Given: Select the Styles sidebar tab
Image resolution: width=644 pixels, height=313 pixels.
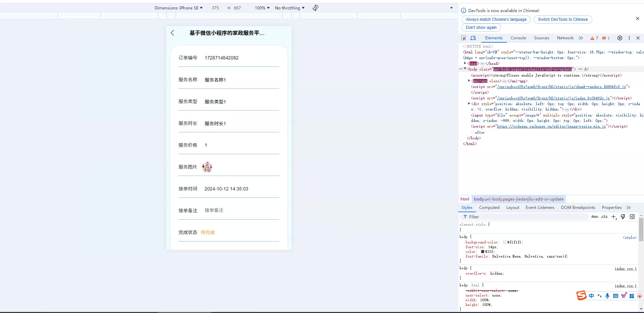Looking at the screenshot, I should click(467, 208).
